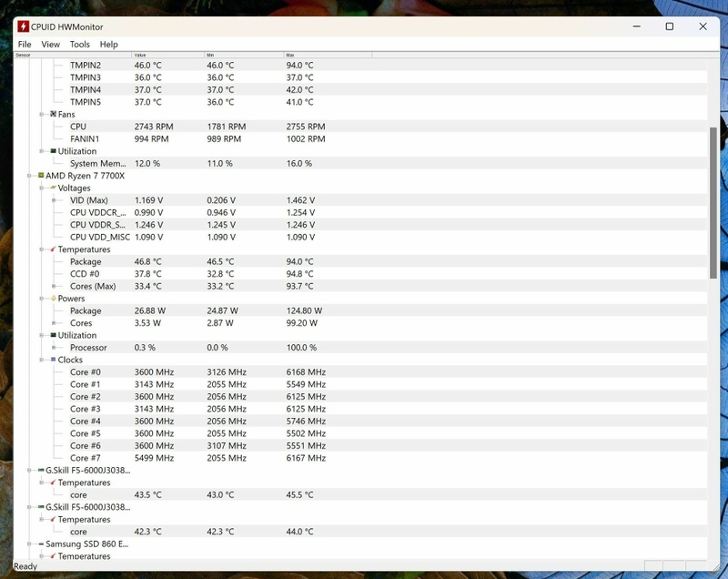The width and height of the screenshot is (728, 579).
Task: Click the HWMonitor lightning bolt app icon
Action: (24, 26)
